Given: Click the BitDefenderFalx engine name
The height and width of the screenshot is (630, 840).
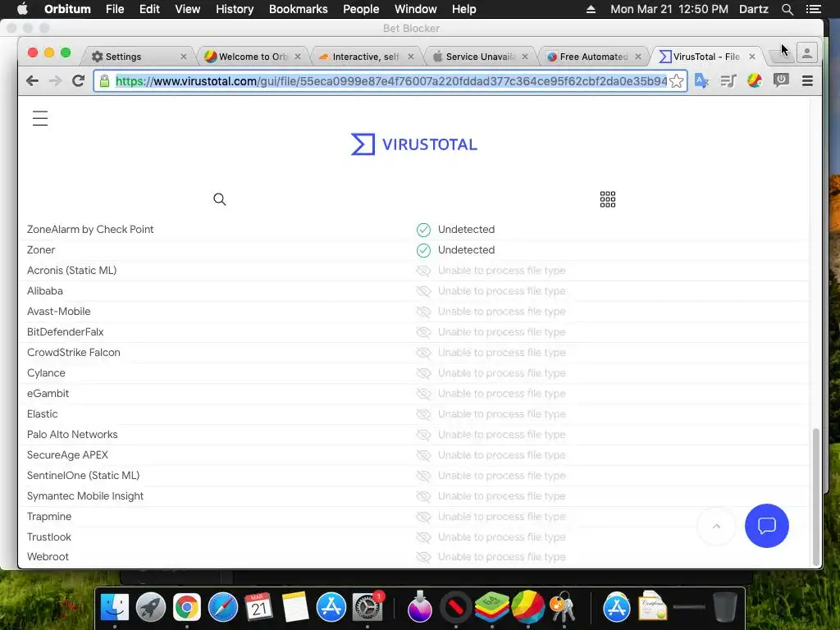Looking at the screenshot, I should pyautogui.click(x=66, y=331).
